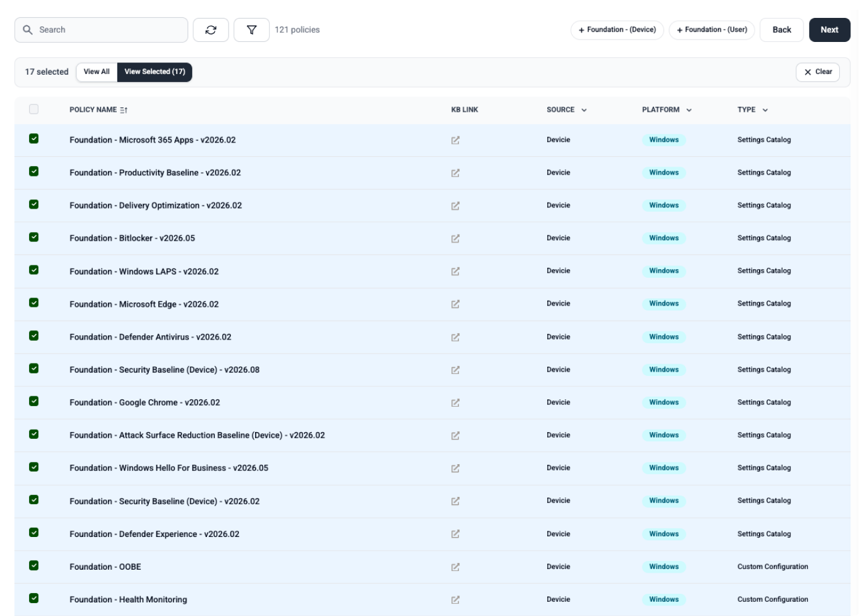Image resolution: width=864 pixels, height=616 pixels.
Task: Switch to View All tab
Action: point(96,72)
